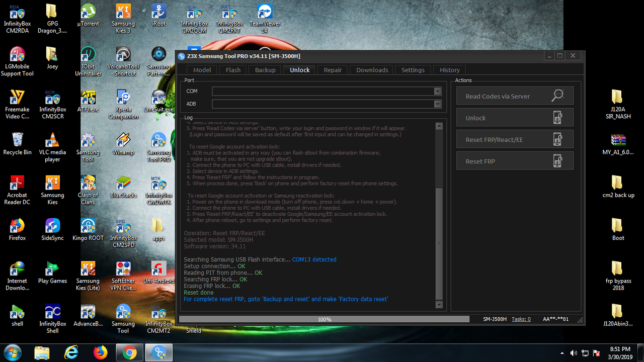Click the Acrobat Reader DC icon
This screenshot has height=362, width=644.
coord(17,191)
